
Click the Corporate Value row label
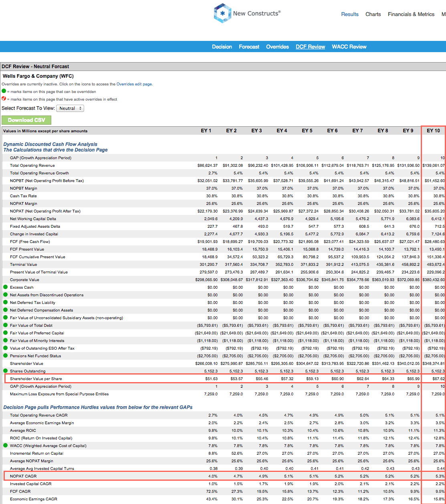(25, 279)
